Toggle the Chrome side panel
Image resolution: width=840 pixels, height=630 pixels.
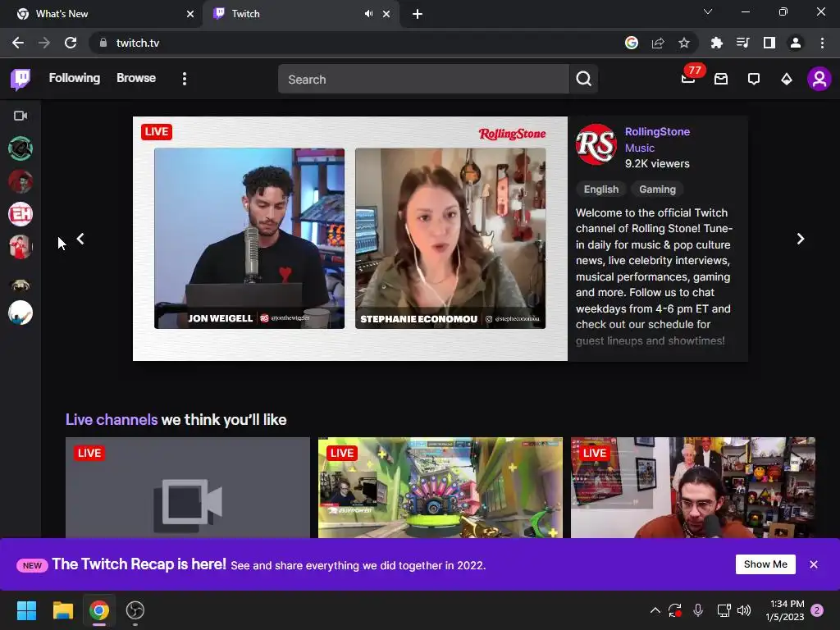(769, 43)
